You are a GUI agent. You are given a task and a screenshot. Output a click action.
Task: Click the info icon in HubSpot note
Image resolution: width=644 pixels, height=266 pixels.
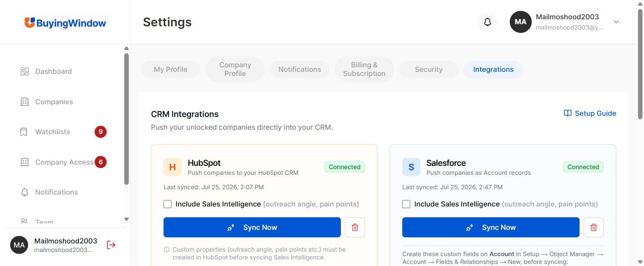tap(166, 250)
